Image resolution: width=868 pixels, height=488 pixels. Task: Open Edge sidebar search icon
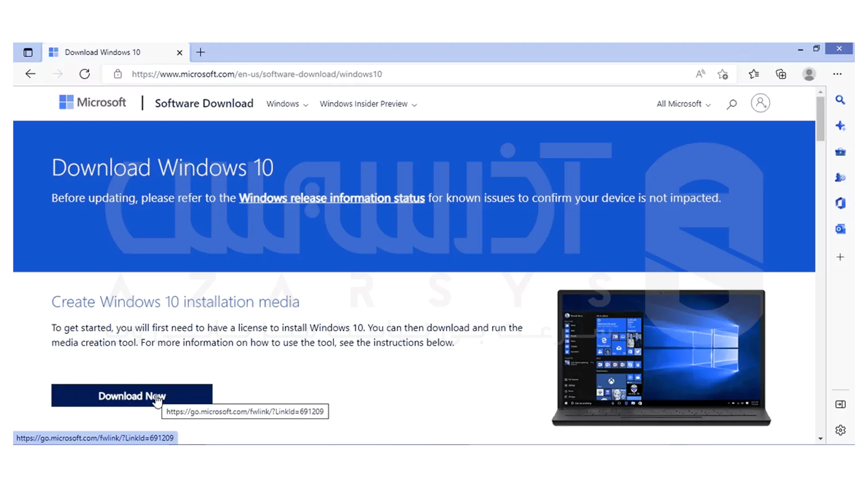tap(840, 100)
